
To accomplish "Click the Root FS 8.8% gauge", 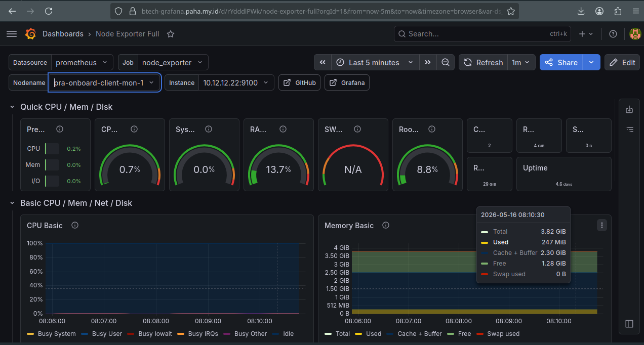I will coord(428,164).
